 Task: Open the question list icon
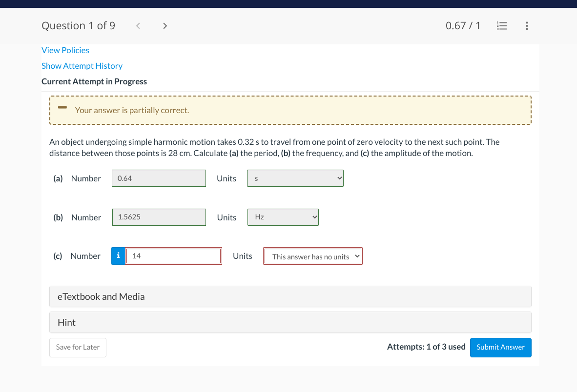pos(502,26)
